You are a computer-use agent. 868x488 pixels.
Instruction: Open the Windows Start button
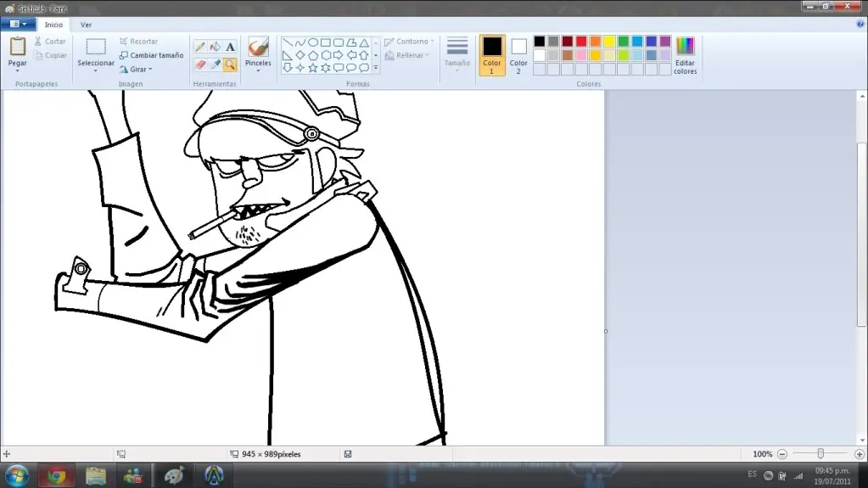click(x=17, y=476)
